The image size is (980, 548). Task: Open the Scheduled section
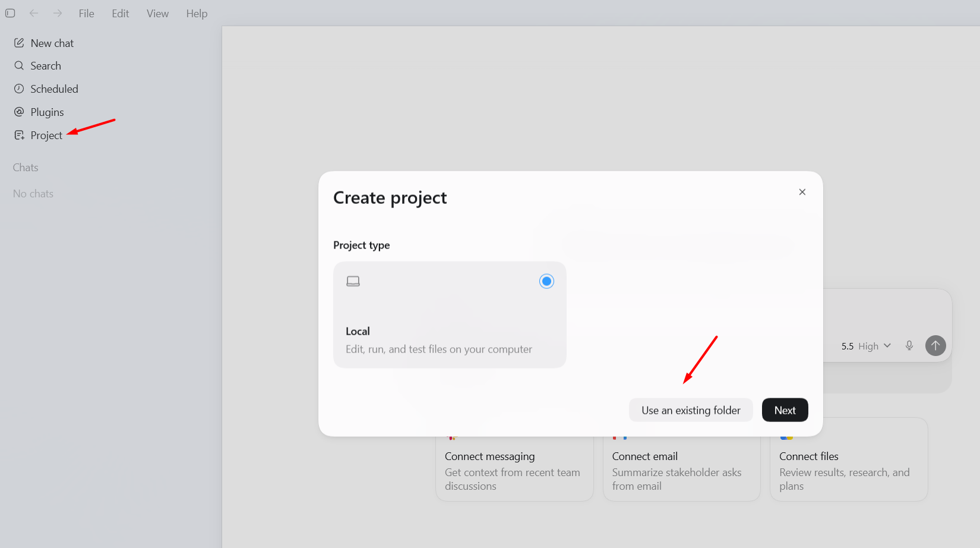(54, 89)
